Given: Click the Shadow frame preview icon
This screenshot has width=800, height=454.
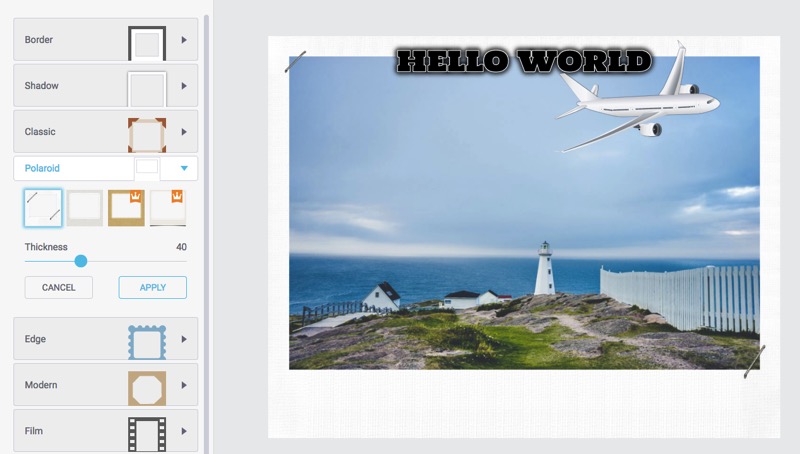Looking at the screenshot, I should [147, 89].
